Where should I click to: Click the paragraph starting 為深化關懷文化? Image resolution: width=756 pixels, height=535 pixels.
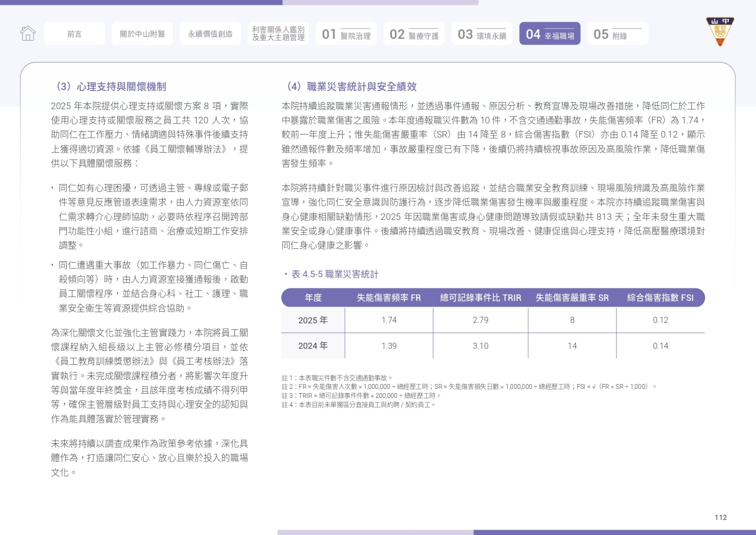point(150,376)
